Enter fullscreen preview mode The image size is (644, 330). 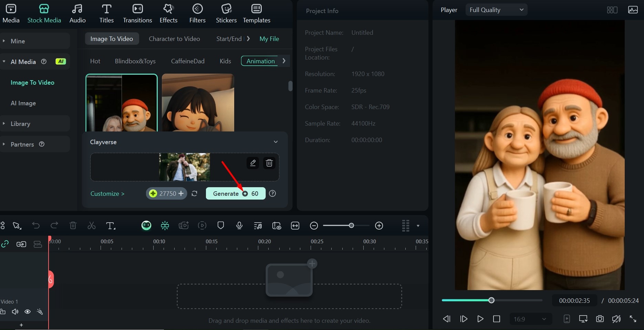633,319
